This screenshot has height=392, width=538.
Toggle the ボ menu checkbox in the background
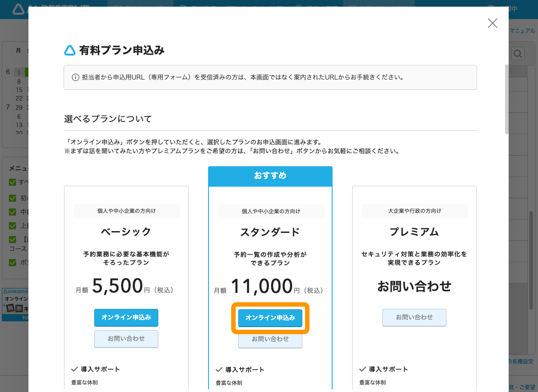pos(13,262)
